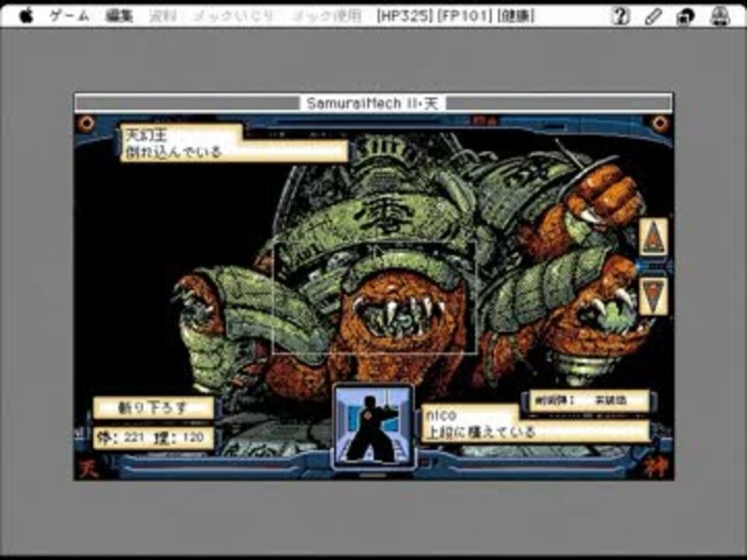The height and width of the screenshot is (560, 747).
Task: Open the メック使用 menu
Action: [327, 16]
